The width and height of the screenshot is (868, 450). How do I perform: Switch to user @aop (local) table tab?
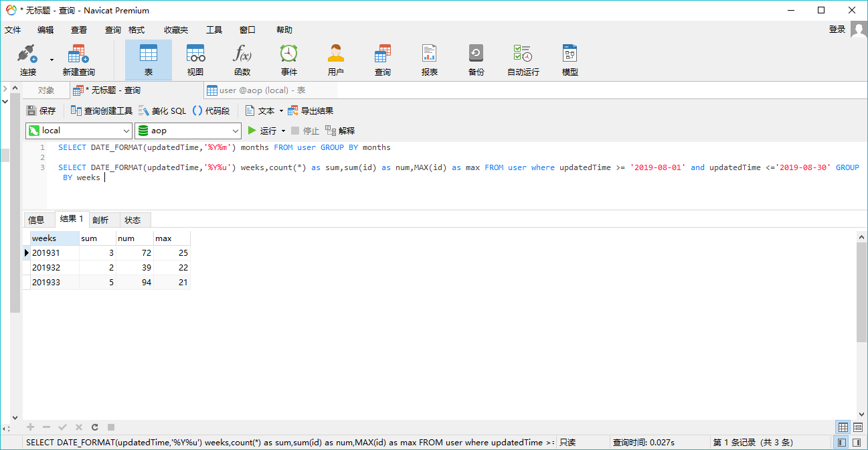(x=256, y=90)
